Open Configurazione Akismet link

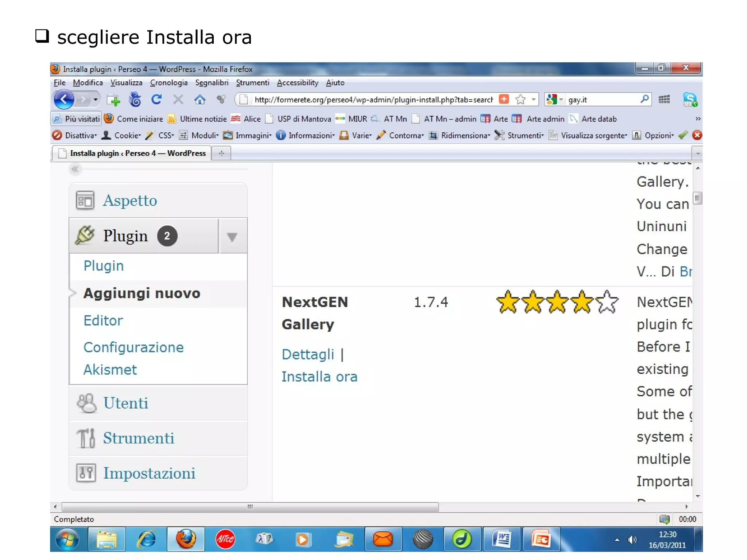point(133,358)
